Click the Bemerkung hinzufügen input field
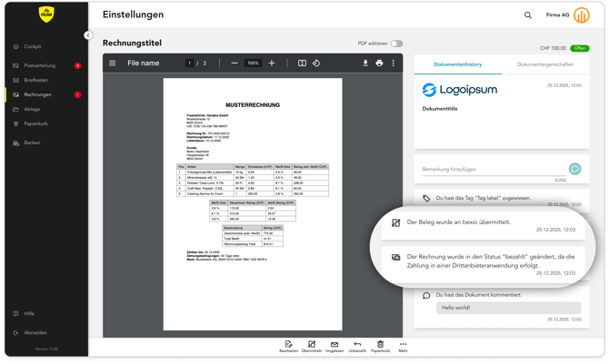This screenshot has width=609, height=364. point(491,170)
